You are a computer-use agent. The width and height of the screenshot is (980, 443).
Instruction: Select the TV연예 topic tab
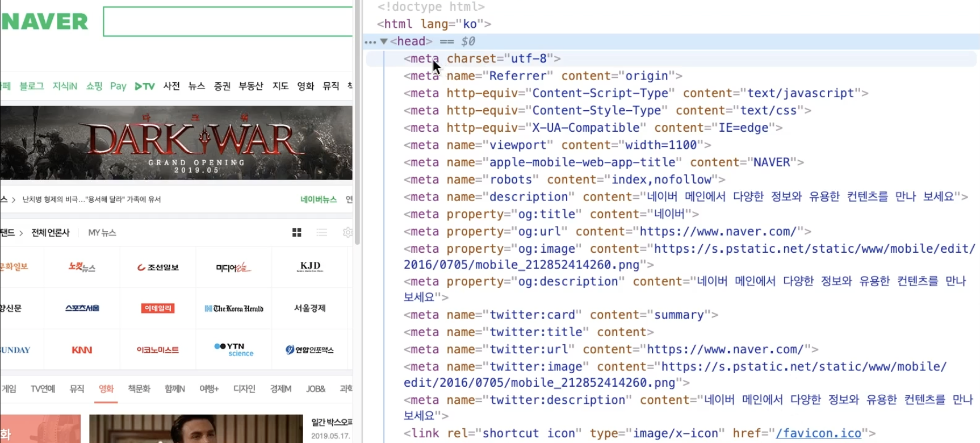coord(43,389)
